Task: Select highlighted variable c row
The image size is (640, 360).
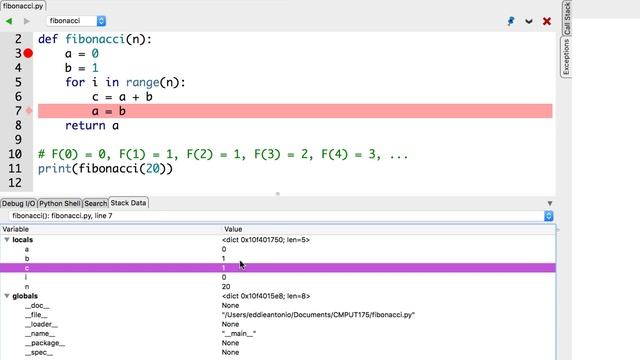Action: pos(278,268)
